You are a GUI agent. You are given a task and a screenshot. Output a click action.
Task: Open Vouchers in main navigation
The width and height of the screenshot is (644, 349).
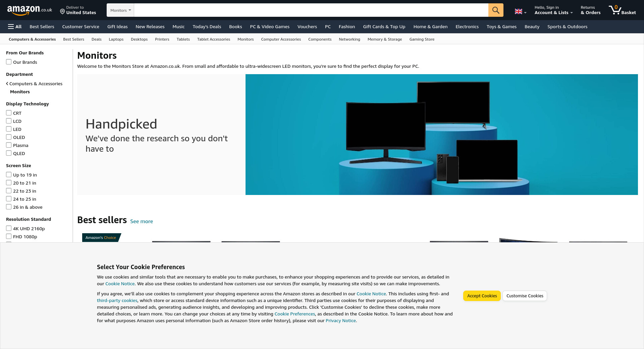click(307, 27)
